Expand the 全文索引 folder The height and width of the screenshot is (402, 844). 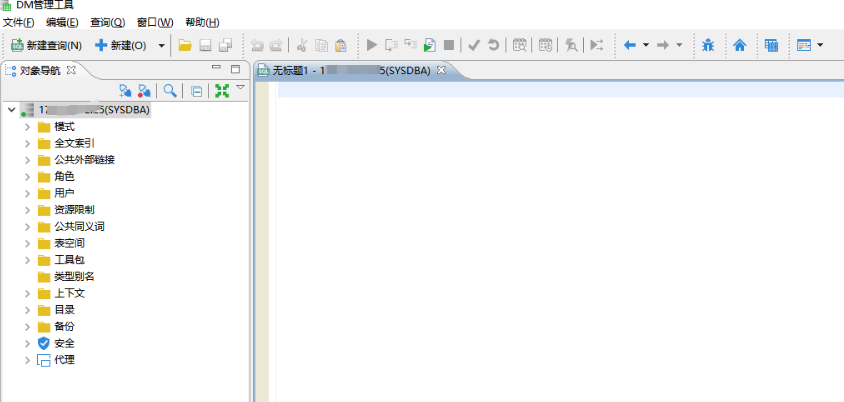pos(28,144)
